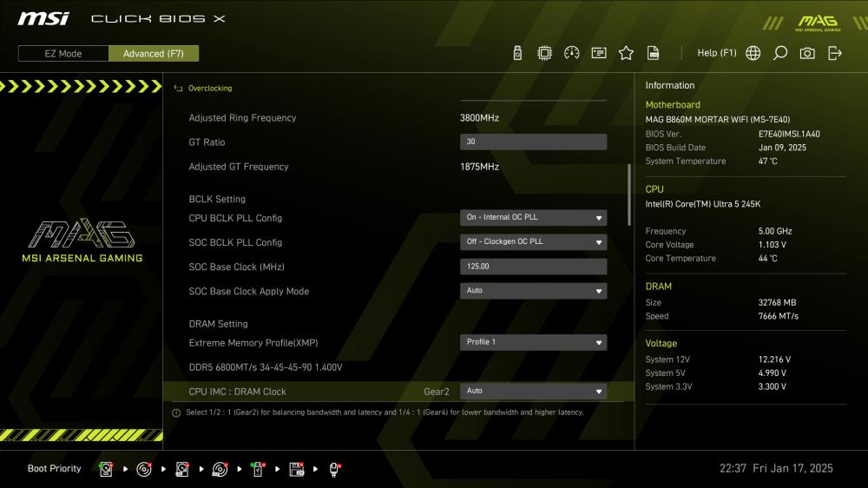Click the BIOS version E7E40IMSI.1A40 value

789,134
